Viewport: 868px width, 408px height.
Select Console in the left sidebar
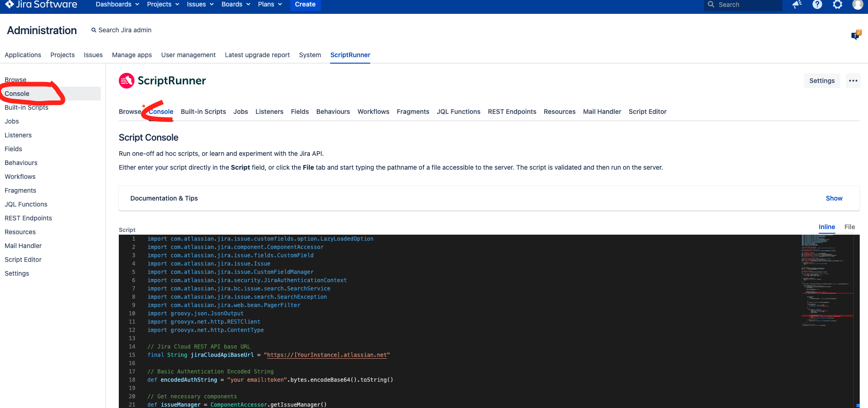[51, 94]
